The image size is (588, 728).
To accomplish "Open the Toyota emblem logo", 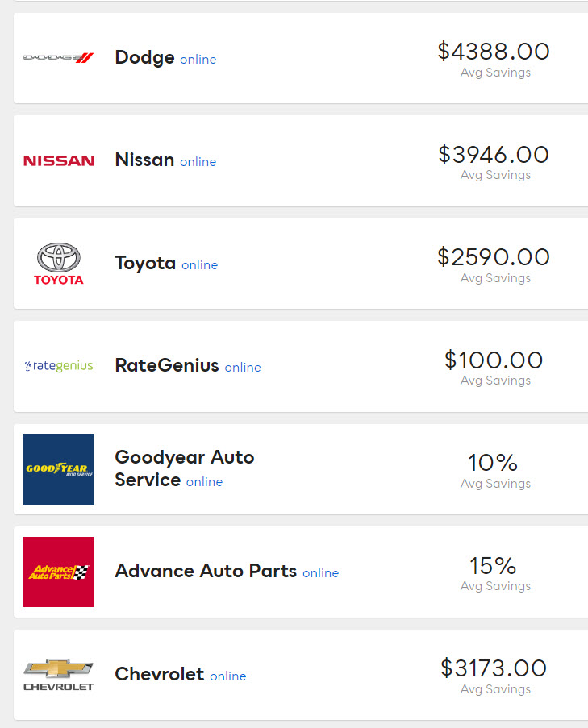I will click(x=58, y=264).
